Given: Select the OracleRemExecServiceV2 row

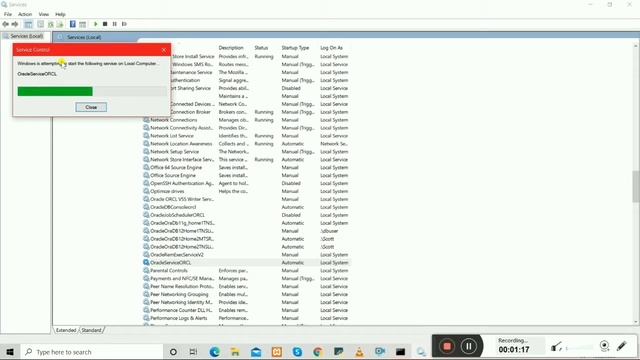Looking at the screenshot, I should pos(247,255).
